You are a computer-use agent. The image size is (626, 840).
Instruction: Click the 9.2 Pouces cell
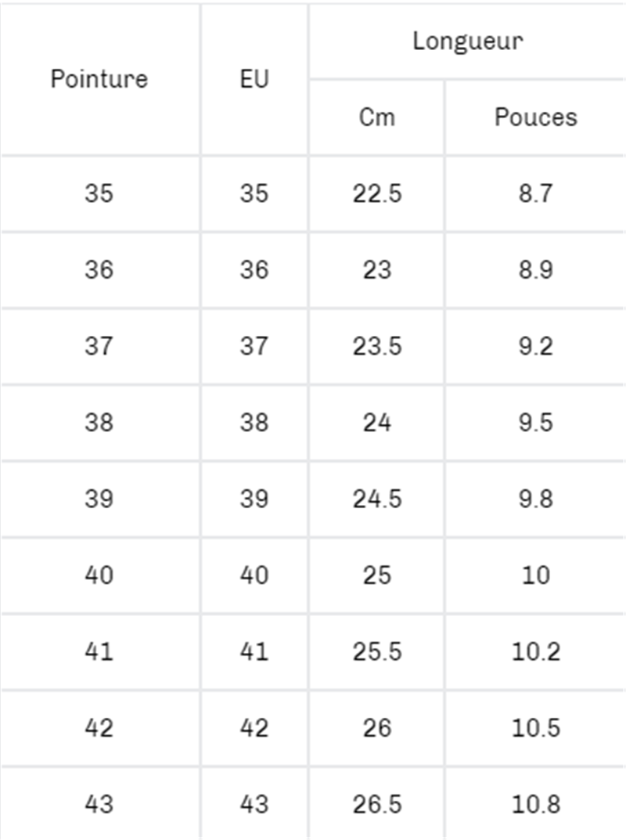pyautogui.click(x=535, y=346)
